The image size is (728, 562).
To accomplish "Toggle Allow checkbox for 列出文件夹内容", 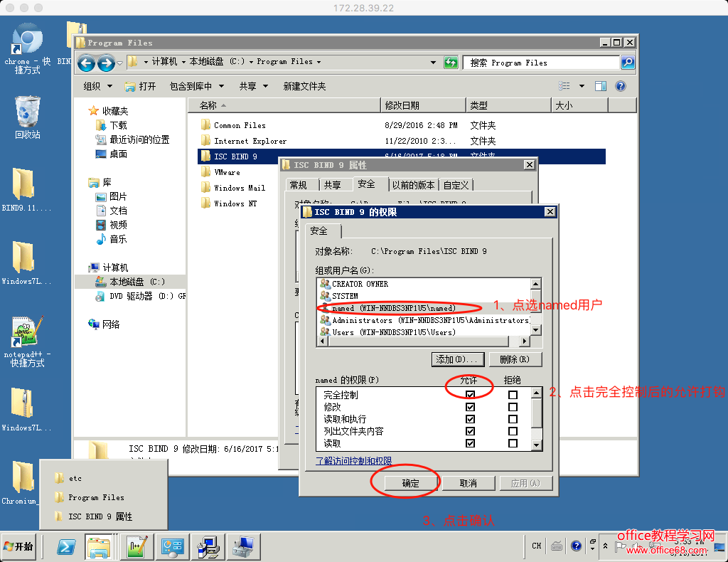I will [x=471, y=431].
